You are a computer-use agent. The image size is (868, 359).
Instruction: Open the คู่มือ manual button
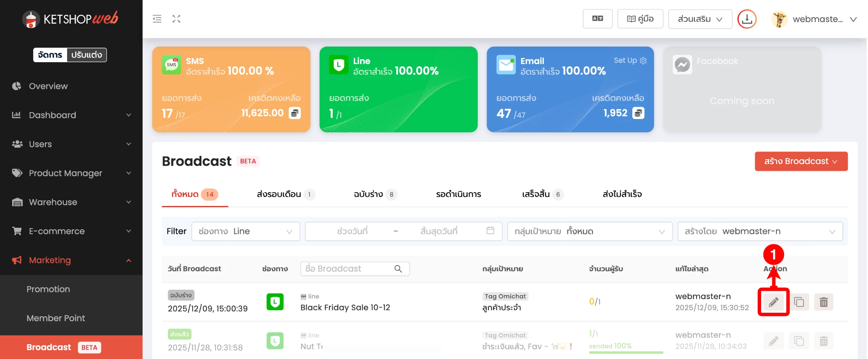(x=640, y=19)
